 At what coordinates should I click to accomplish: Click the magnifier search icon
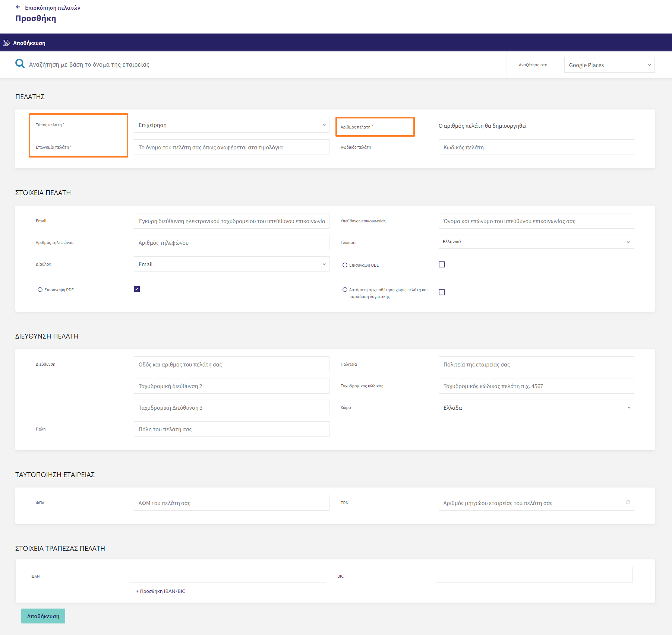[20, 64]
